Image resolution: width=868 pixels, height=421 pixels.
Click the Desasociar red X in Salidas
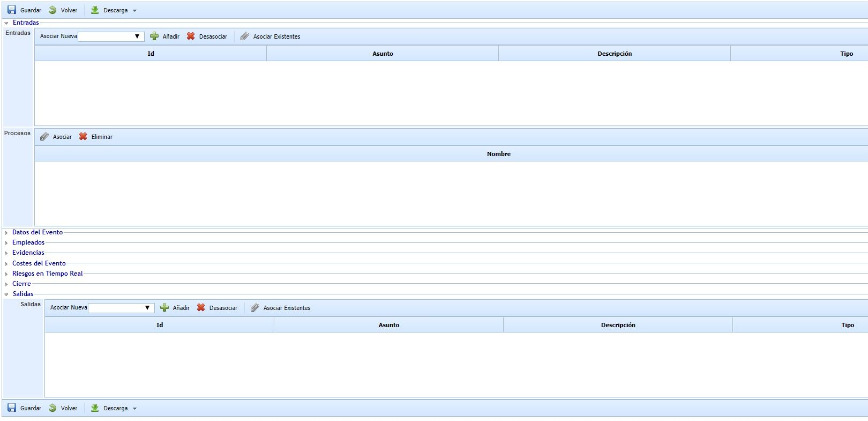[x=201, y=308]
